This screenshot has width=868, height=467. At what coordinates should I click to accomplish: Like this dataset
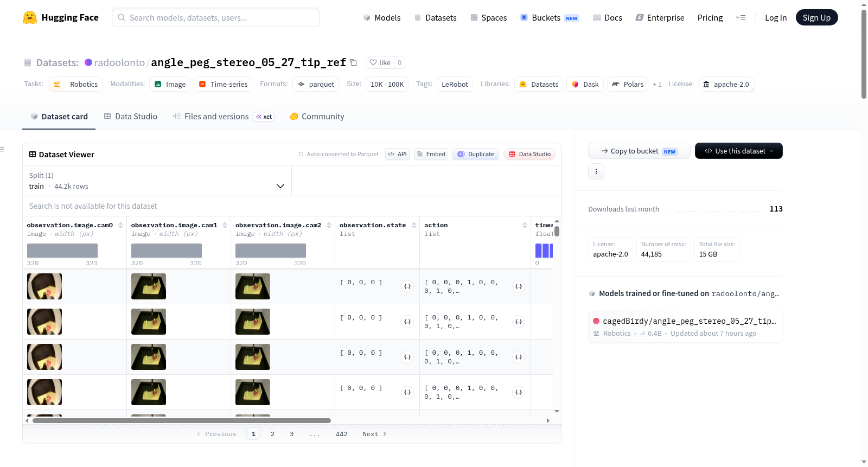tap(380, 62)
